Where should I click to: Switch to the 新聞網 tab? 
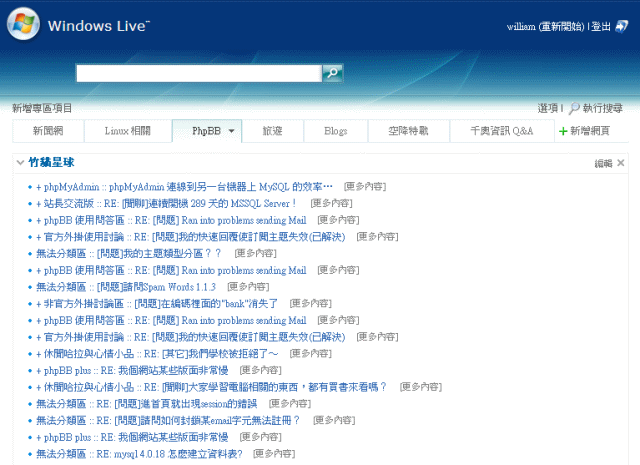pyautogui.click(x=48, y=131)
